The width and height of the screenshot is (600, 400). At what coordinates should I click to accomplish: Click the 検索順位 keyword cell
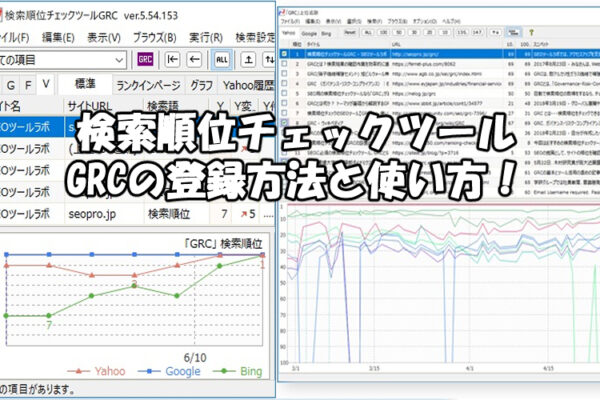176,214
